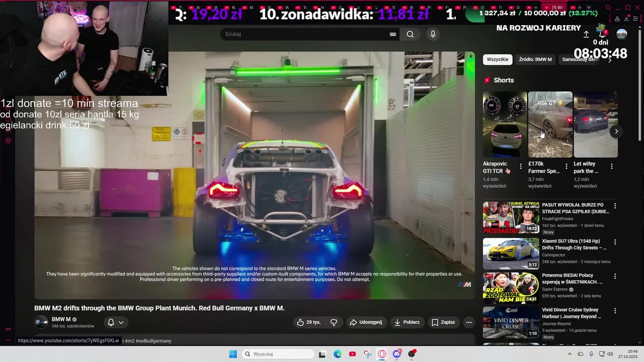
Task: Click the video player showing BMW M2
Action: coord(255,175)
